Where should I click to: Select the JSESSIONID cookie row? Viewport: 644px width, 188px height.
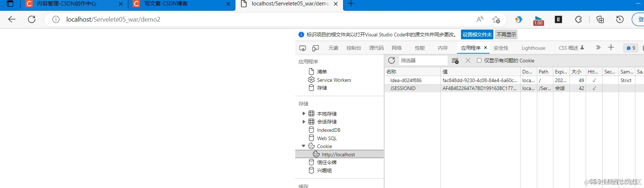coord(514,88)
